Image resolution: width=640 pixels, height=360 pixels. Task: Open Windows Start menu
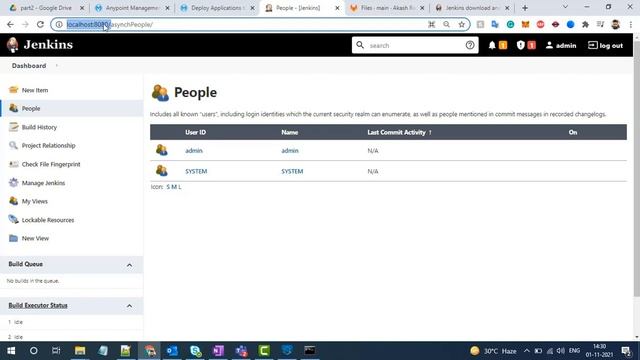(11, 351)
